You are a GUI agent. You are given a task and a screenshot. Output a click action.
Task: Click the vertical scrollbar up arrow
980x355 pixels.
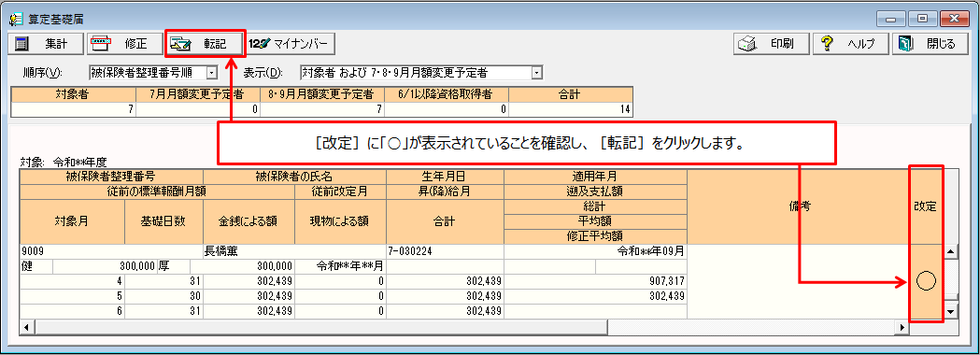point(950,252)
